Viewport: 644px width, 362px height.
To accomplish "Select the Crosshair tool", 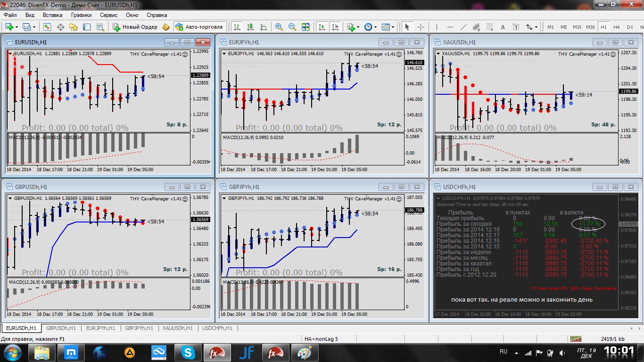I will pyautogui.click(x=421, y=27).
